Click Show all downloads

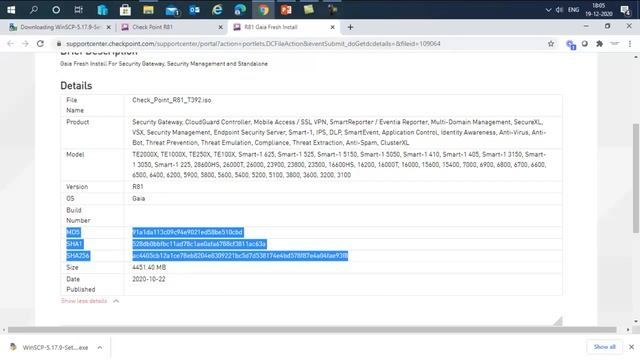(604, 347)
